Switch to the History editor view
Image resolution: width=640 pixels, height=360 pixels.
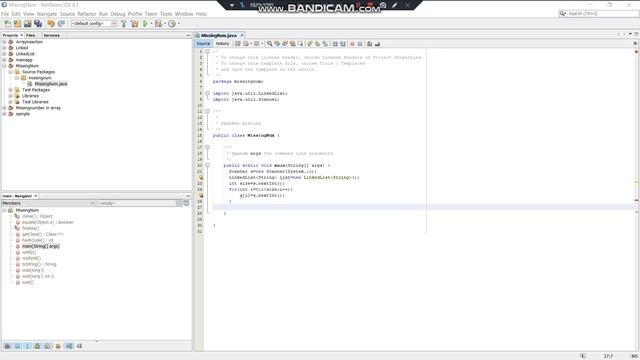point(222,44)
